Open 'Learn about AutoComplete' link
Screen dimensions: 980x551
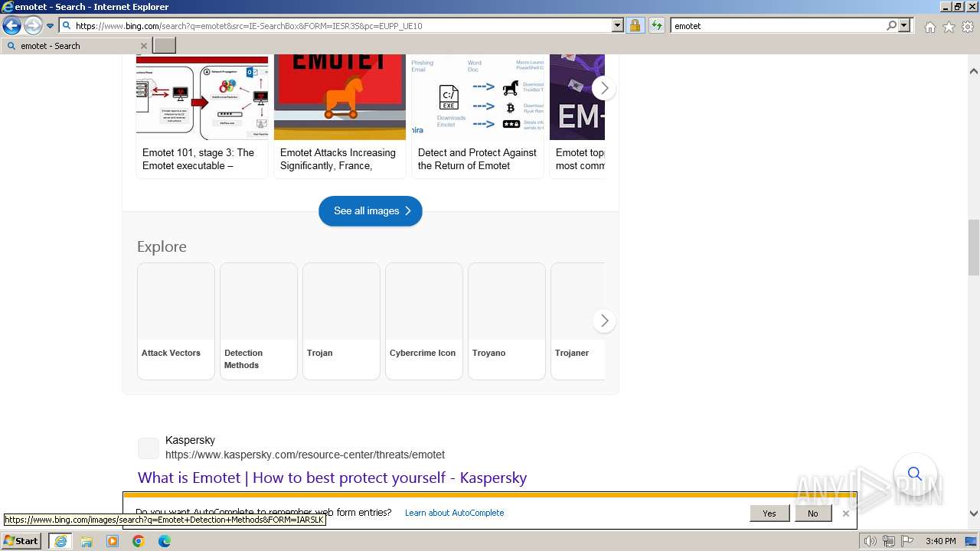point(454,513)
